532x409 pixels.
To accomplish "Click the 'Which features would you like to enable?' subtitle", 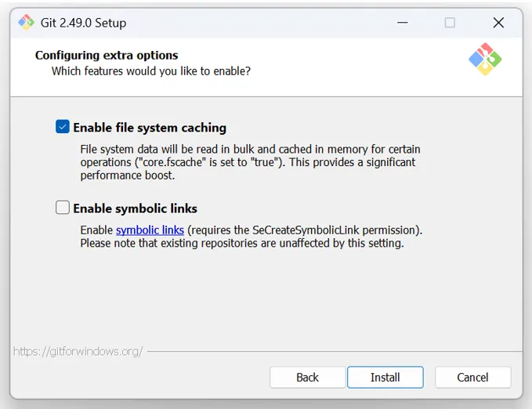I will 150,71.
